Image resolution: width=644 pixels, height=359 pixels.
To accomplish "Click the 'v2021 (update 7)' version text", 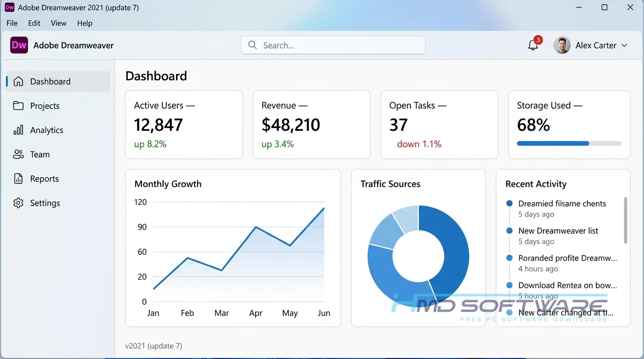I will pos(154,346).
